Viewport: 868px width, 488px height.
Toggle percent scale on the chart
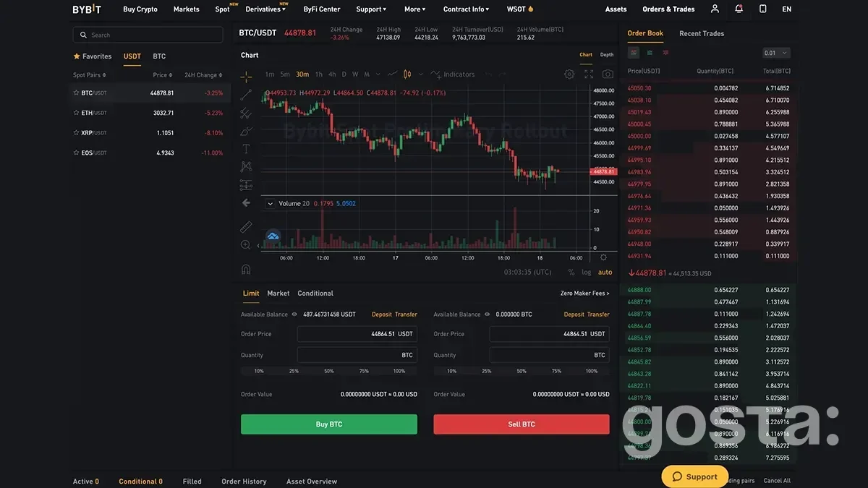(x=571, y=272)
